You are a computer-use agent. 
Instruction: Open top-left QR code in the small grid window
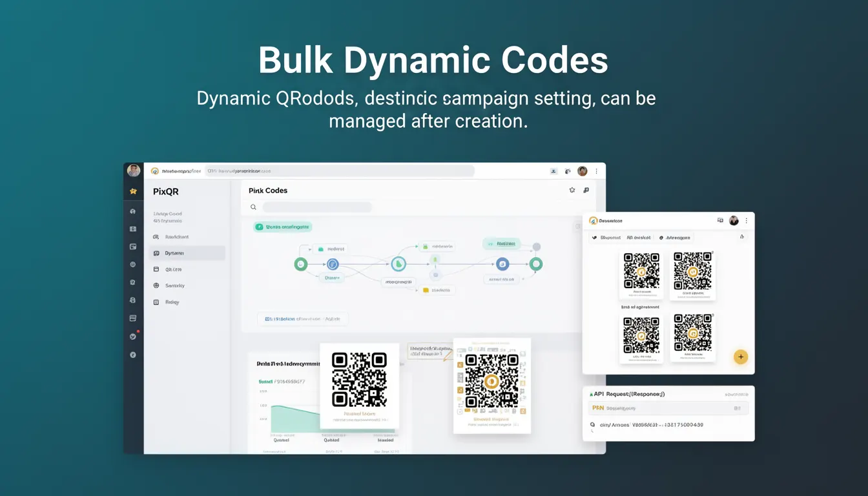pos(641,275)
